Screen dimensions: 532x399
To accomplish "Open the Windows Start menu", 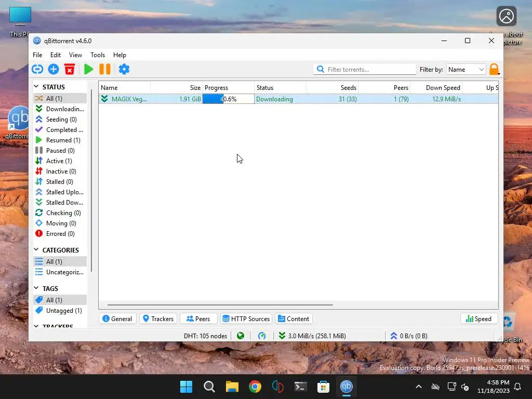I will (186, 387).
